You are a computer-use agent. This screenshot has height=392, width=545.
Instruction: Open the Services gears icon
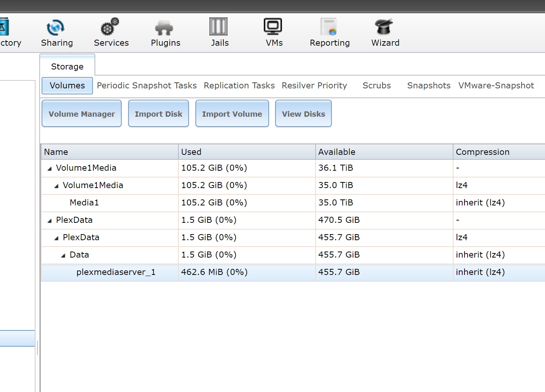[110, 27]
